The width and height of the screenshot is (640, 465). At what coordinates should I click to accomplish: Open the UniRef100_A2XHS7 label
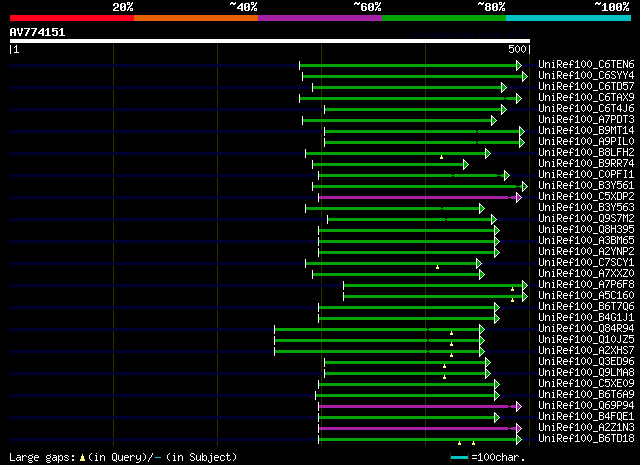pos(586,351)
